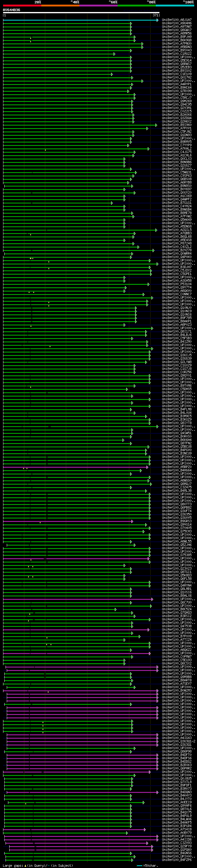197x868 pixels.
Task: Click the UniRef100_B4FZP6 label
Action: 177,860
